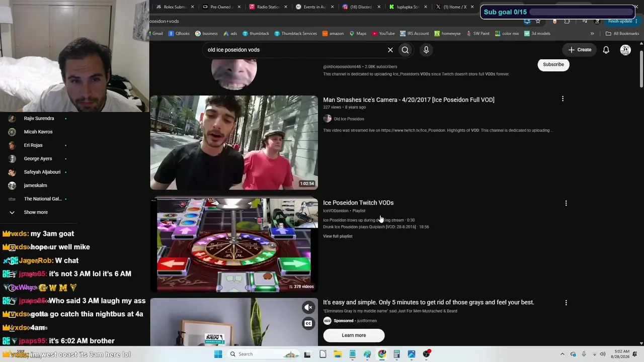This screenshot has width=644, height=362.
Task: Open YouTube notifications bell
Action: tap(606, 50)
